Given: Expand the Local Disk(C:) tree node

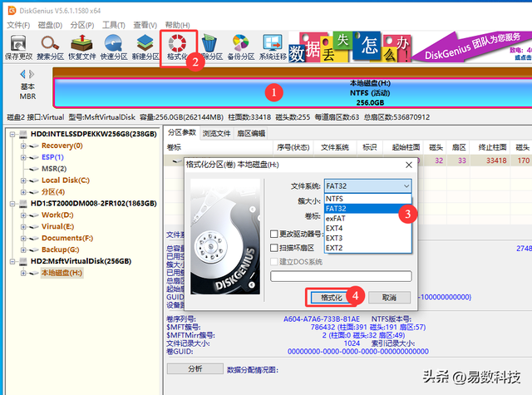Looking at the screenshot, I should point(23,180).
